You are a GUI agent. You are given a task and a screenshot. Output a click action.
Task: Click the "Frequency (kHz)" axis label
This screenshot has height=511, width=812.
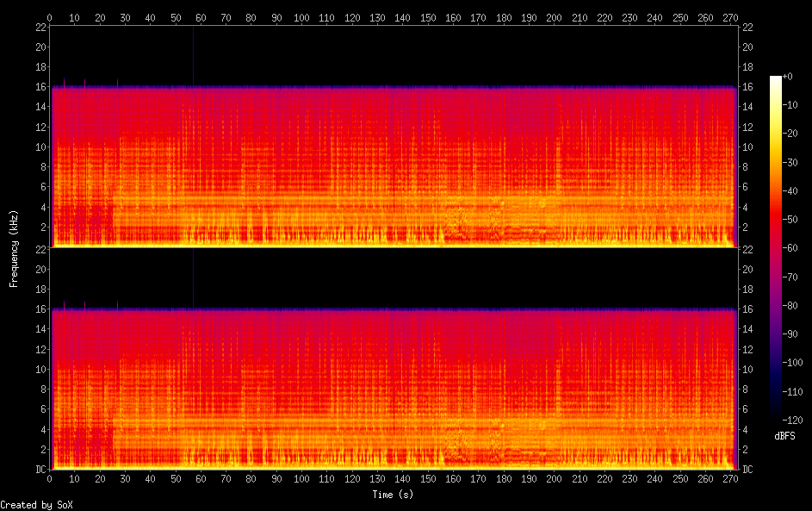pos(13,248)
